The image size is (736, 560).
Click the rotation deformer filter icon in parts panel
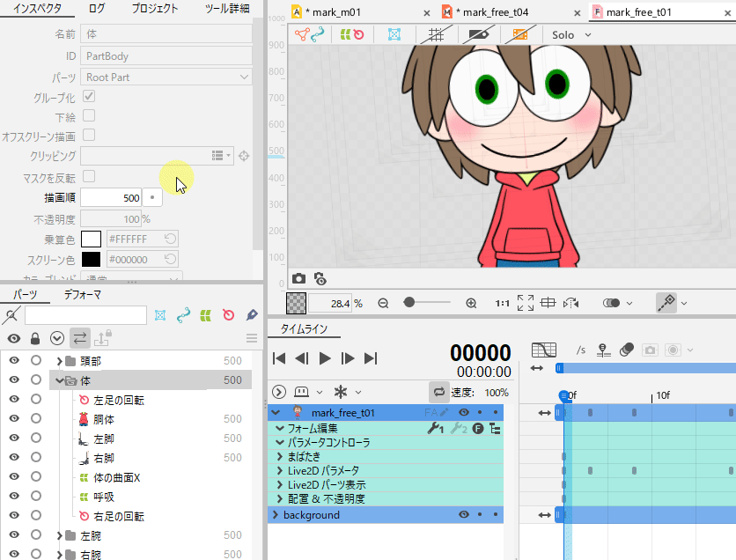(229, 314)
